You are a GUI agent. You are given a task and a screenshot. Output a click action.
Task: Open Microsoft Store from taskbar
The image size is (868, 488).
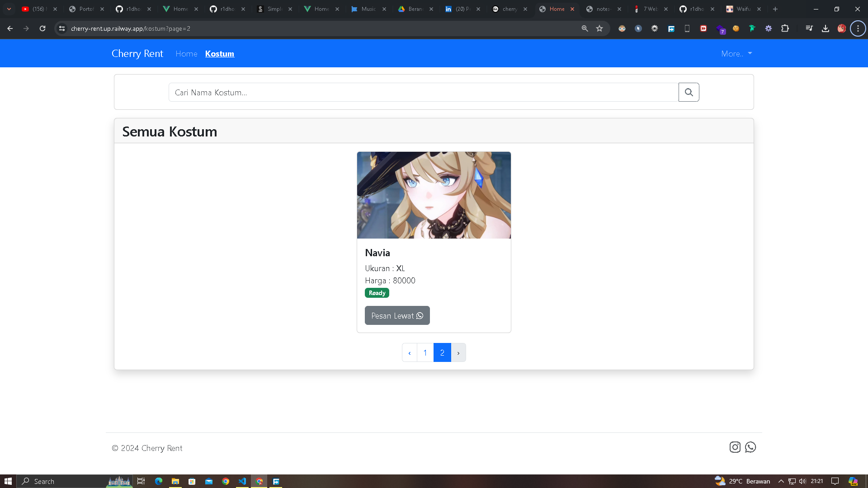(x=192, y=481)
